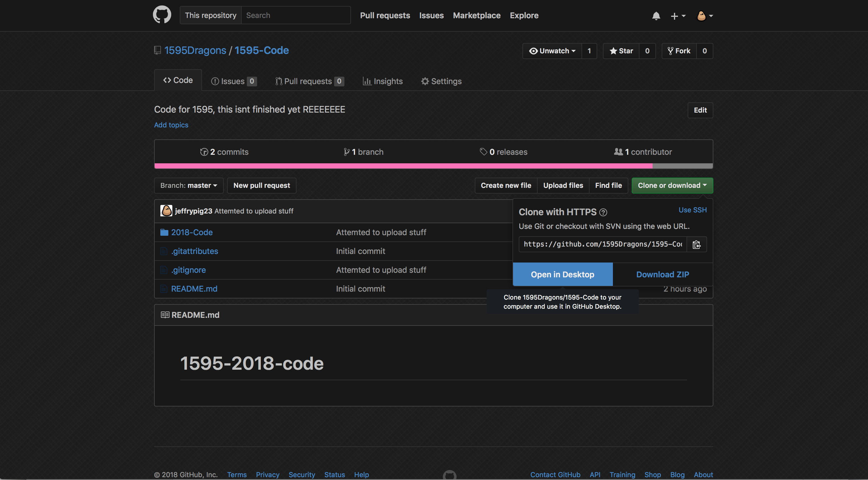
Task: Click the Fork button
Action: [679, 51]
